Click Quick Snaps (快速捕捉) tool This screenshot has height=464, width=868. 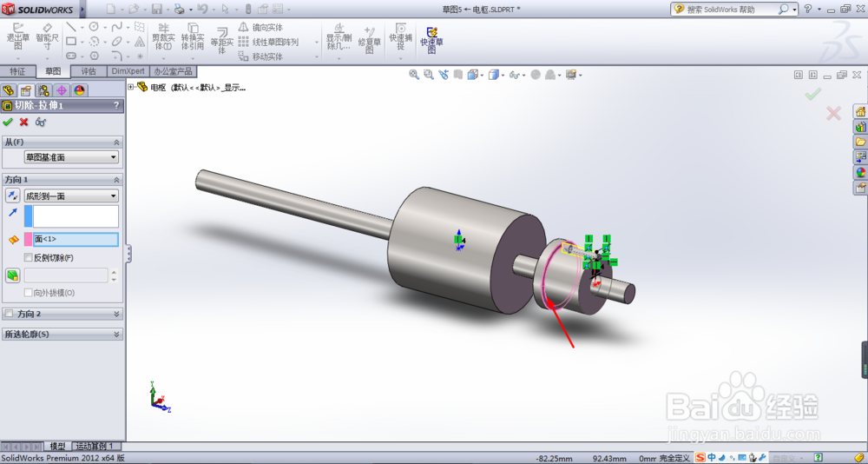(401, 36)
